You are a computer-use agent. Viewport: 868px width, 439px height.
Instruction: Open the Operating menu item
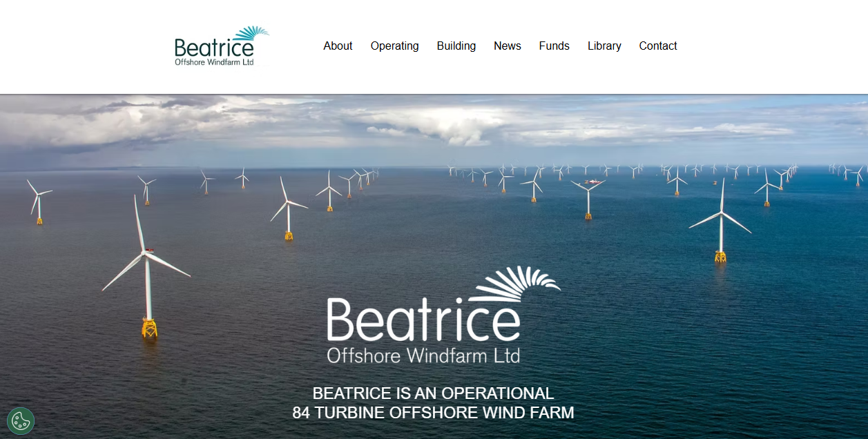394,46
